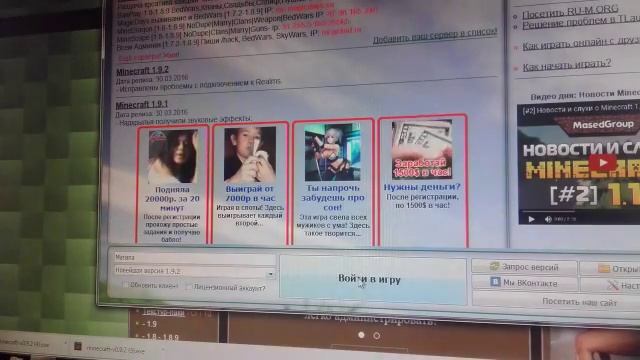Click the tools icon on the Настройки button
This screenshot has height=360, width=640.
(x=613, y=285)
